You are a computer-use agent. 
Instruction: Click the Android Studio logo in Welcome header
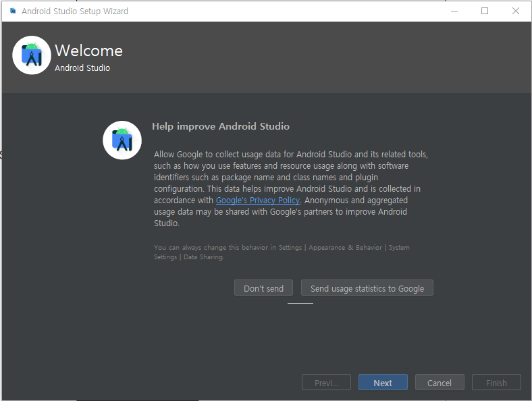pyautogui.click(x=32, y=55)
